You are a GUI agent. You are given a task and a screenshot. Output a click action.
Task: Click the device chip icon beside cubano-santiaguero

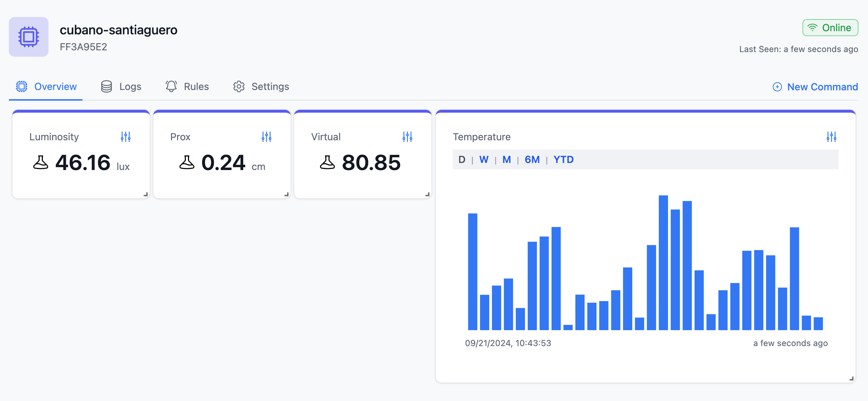click(29, 36)
